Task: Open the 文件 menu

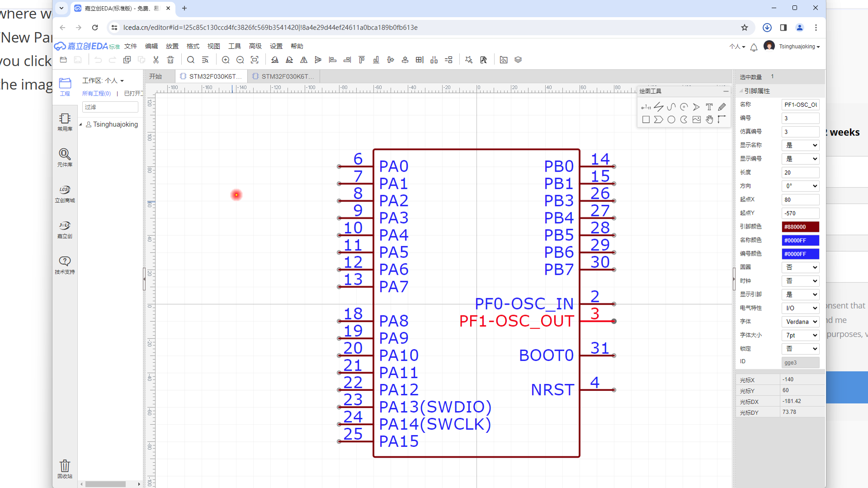Action: (131, 46)
